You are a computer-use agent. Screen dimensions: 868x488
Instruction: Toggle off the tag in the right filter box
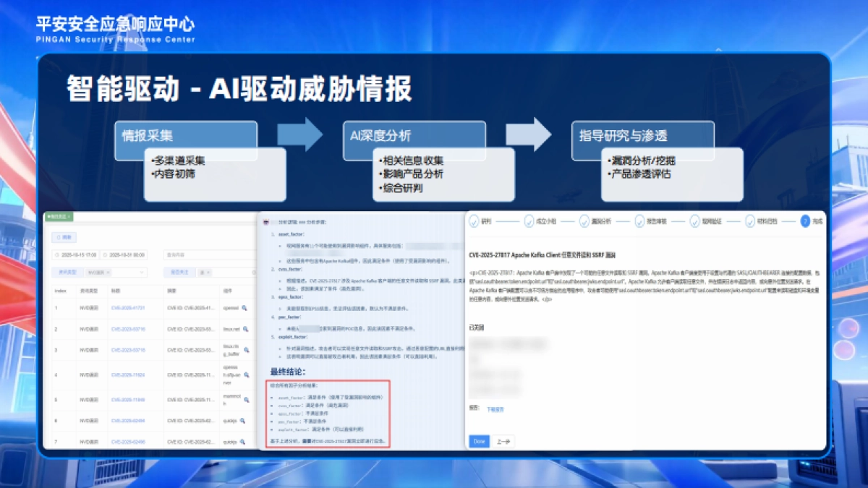click(x=208, y=273)
